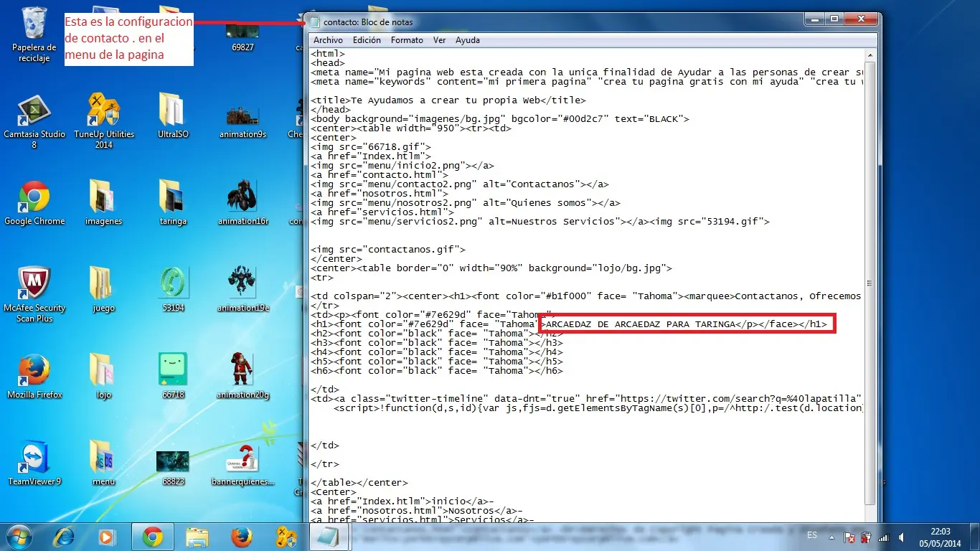Select the taringa folder on the desktop

coord(173,203)
